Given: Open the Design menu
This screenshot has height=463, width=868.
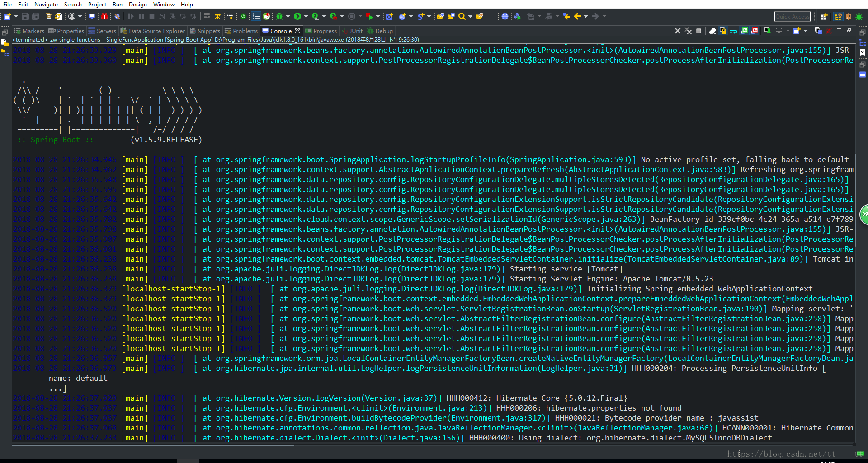Looking at the screenshot, I should pyautogui.click(x=137, y=4).
